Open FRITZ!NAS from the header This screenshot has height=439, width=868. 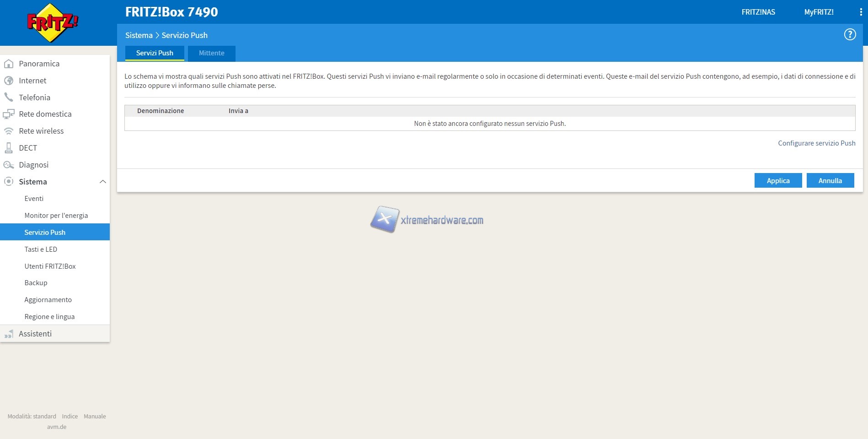pyautogui.click(x=758, y=12)
